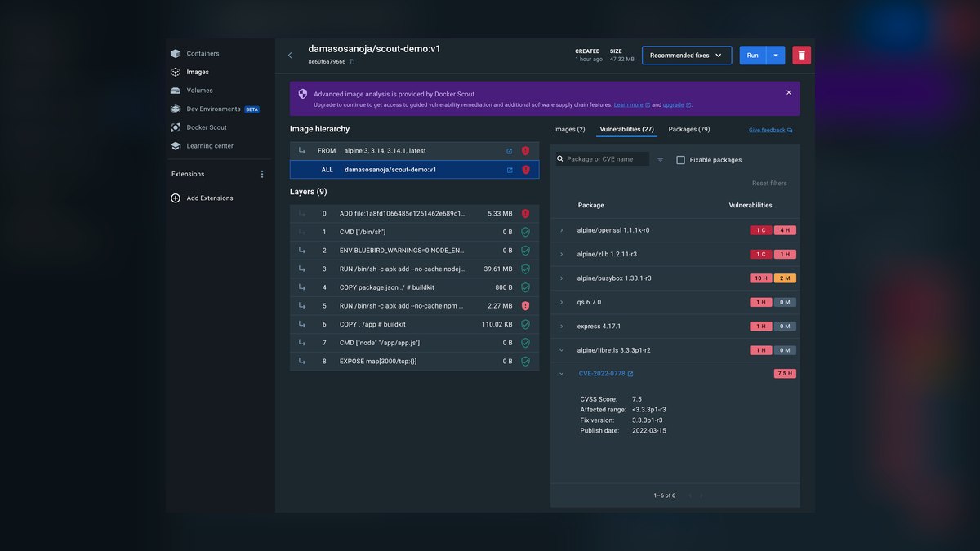Expand the alpine/openssl 1.1.1k-r0 row
The image size is (980, 551).
click(x=562, y=230)
